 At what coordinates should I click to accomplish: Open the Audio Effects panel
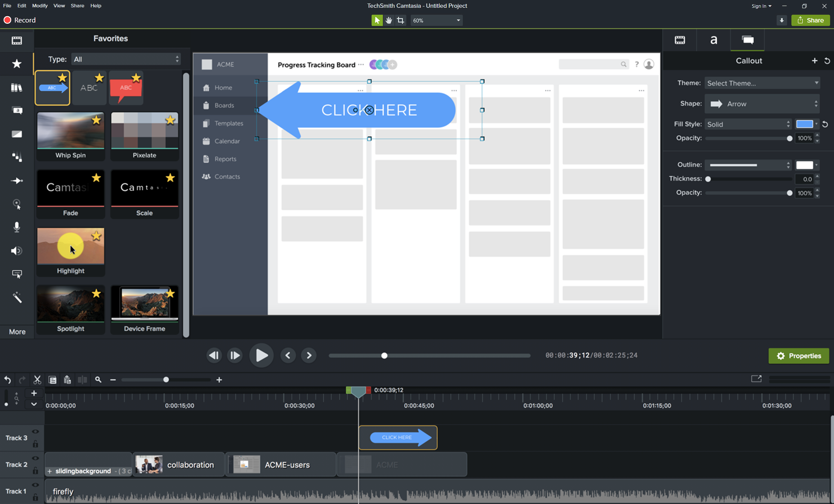[17, 251]
